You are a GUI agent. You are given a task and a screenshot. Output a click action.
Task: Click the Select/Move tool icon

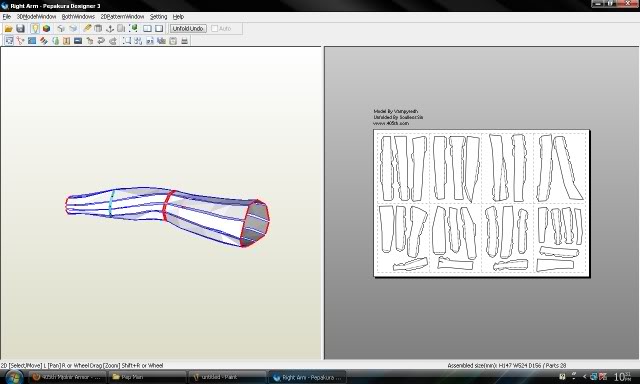point(9,41)
